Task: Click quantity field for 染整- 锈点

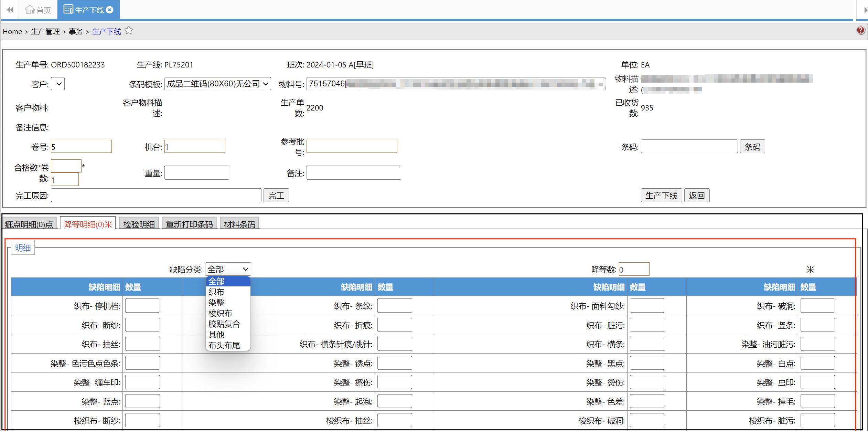Action: coord(395,363)
